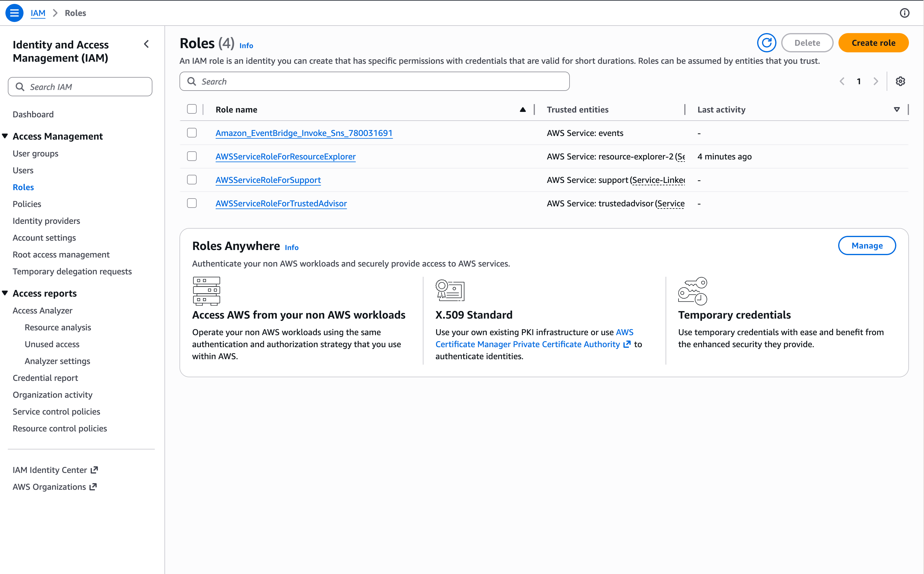Open the AWSServiceRoleForTrustedAdvisor role link

point(281,203)
